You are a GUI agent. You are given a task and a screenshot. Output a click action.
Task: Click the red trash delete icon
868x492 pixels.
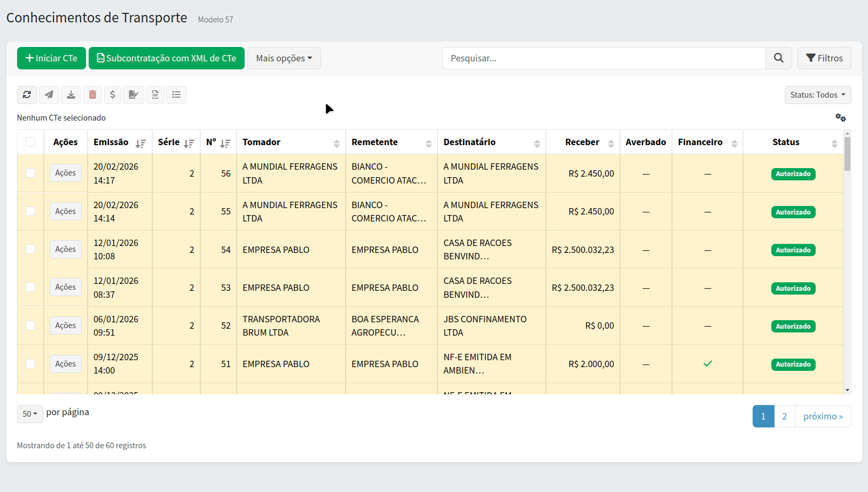coord(92,95)
